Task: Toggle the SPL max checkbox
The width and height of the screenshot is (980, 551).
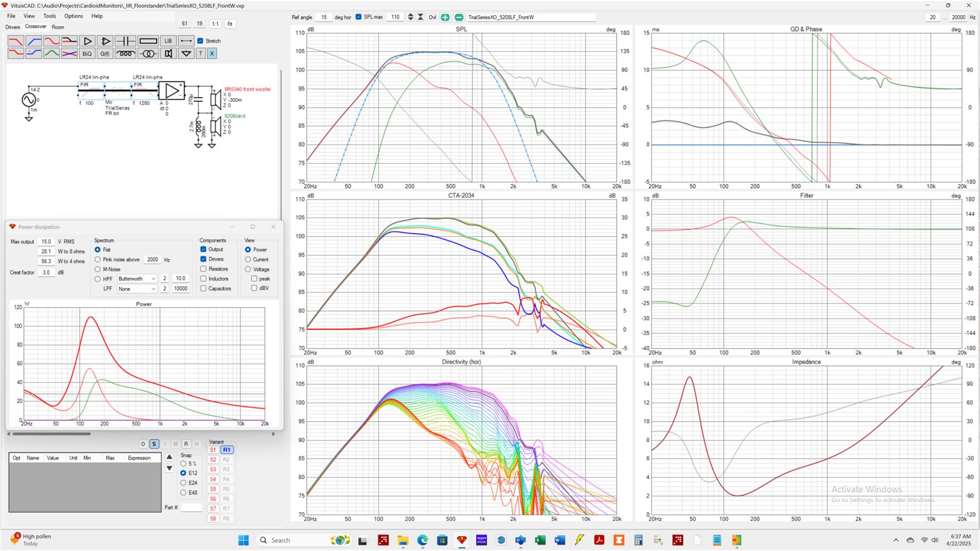Action: (358, 17)
